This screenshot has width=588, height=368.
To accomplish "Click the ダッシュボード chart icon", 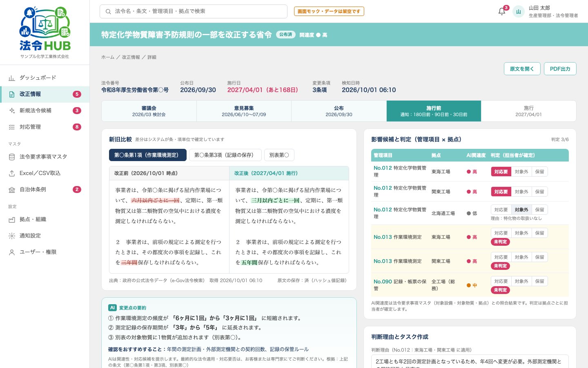I will (12, 78).
